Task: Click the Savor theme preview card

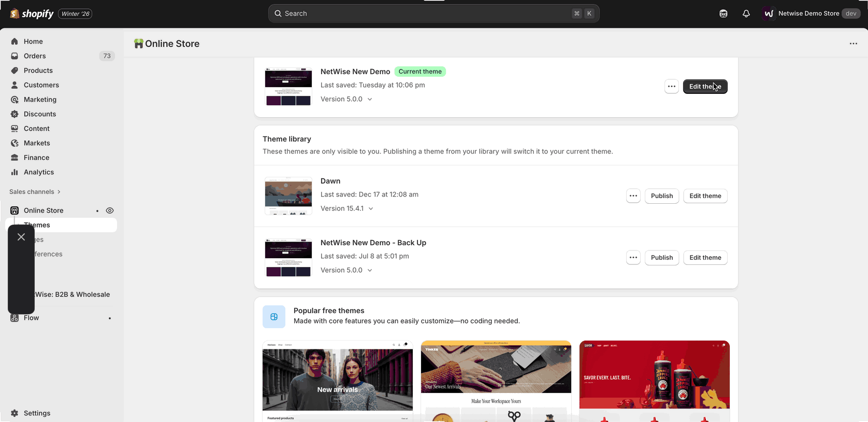Action: (x=655, y=381)
